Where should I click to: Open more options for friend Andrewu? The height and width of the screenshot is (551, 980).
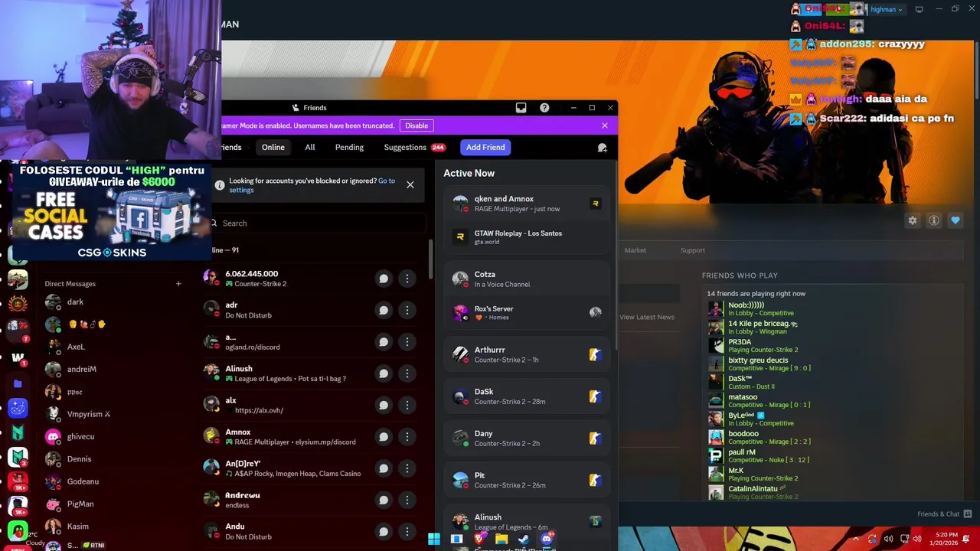407,500
